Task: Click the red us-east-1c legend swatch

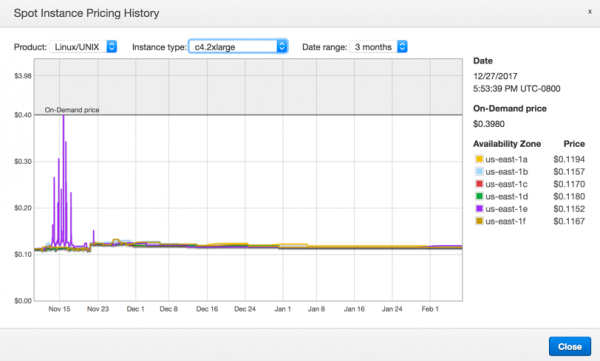Action: click(x=479, y=184)
